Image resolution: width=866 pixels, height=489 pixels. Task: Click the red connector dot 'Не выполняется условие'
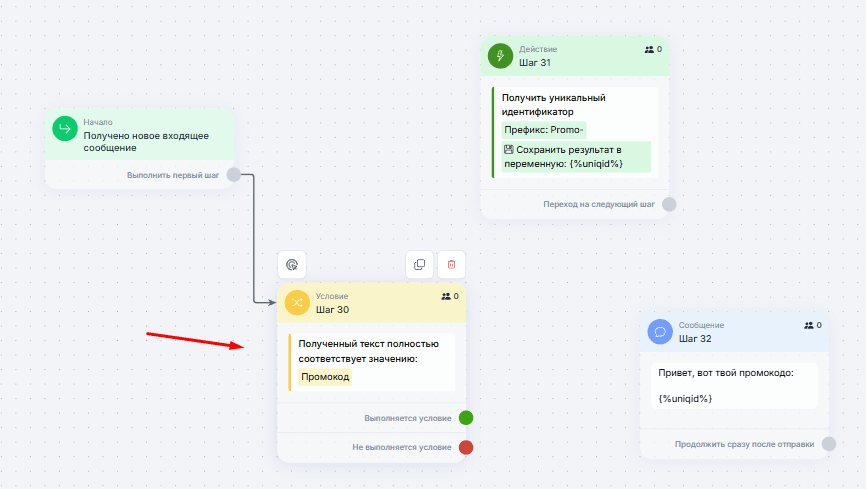466,447
